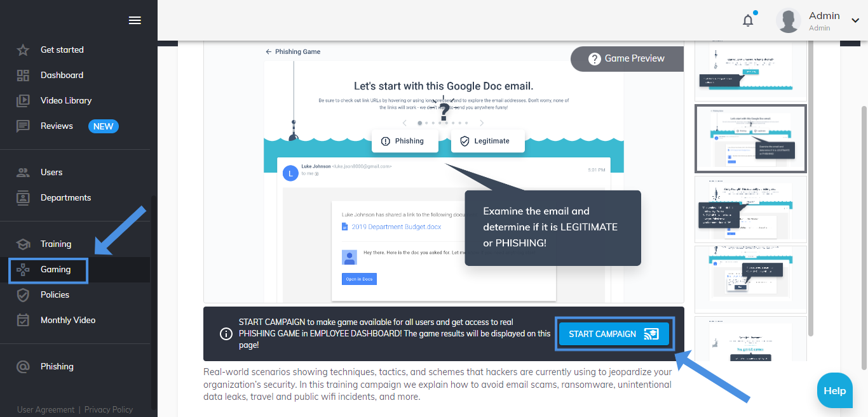The height and width of the screenshot is (417, 868).
Task: Open notifications bell icon
Action: point(748,20)
